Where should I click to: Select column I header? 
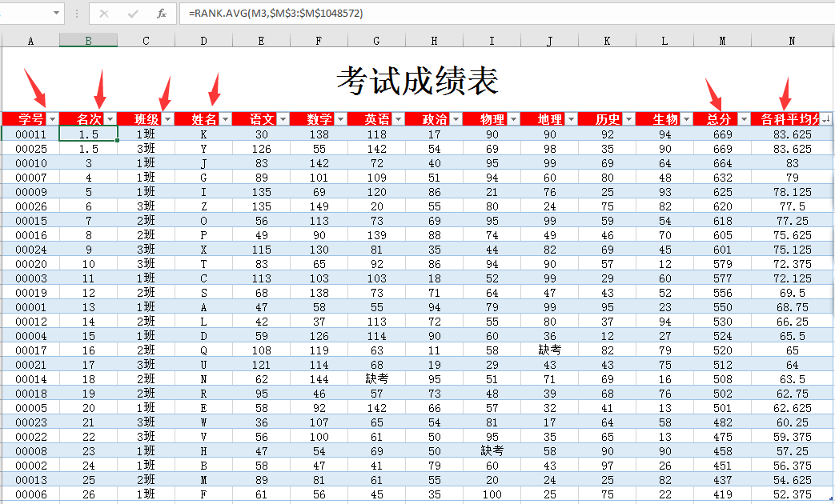coord(492,41)
